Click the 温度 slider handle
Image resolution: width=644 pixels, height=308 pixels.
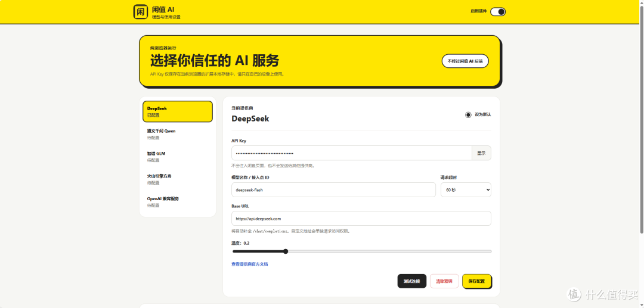point(286,251)
